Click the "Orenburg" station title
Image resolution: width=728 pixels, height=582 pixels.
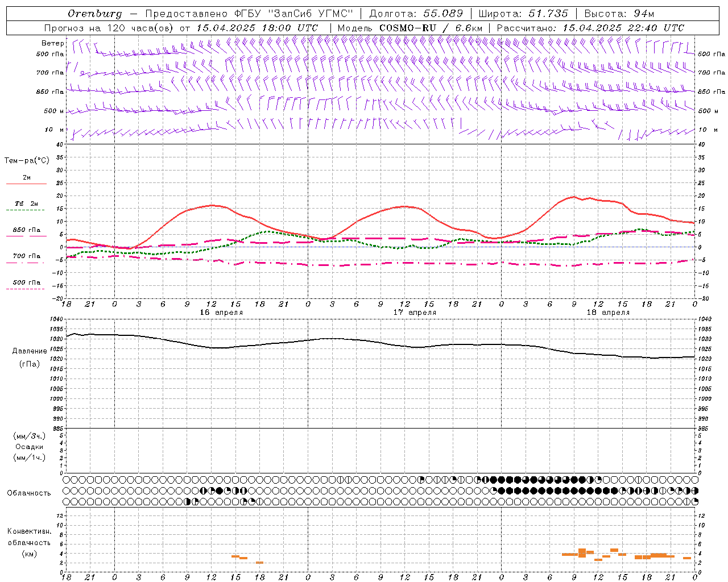95,14
